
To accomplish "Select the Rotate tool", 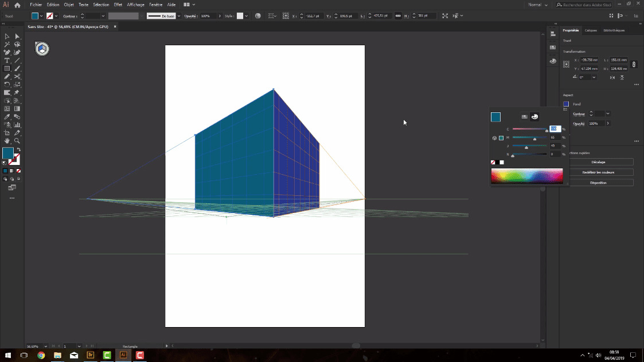I will pyautogui.click(x=6, y=84).
